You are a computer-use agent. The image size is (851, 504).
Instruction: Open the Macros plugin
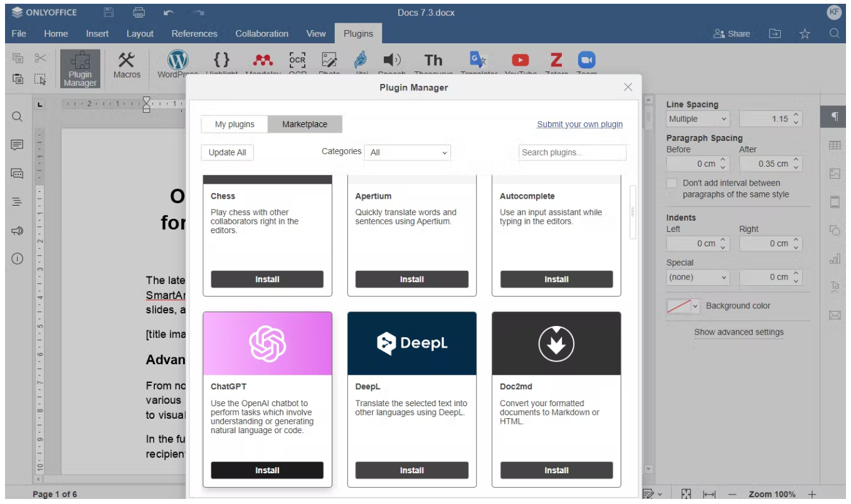(x=127, y=65)
